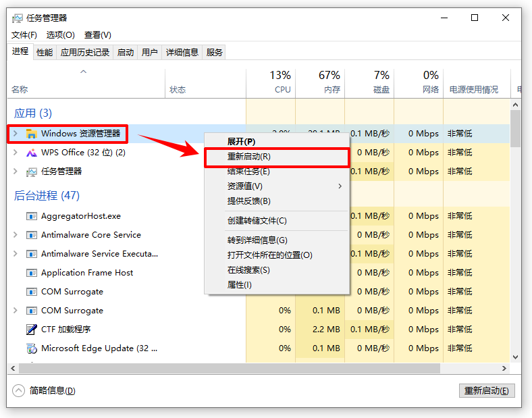
Task: Choose 打开文件所在的位置(O) menu entry
Action: pos(277,255)
